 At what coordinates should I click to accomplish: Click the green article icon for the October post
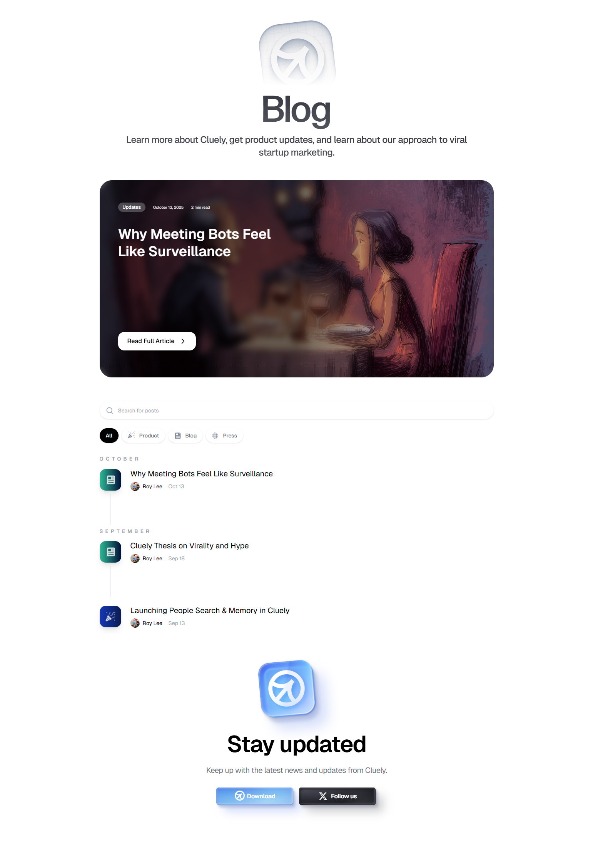click(x=110, y=479)
